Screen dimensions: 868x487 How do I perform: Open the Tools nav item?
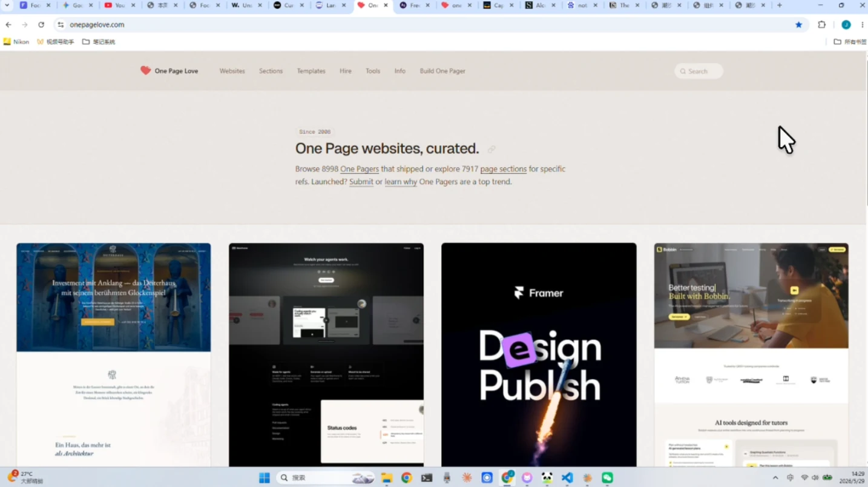pyautogui.click(x=373, y=71)
